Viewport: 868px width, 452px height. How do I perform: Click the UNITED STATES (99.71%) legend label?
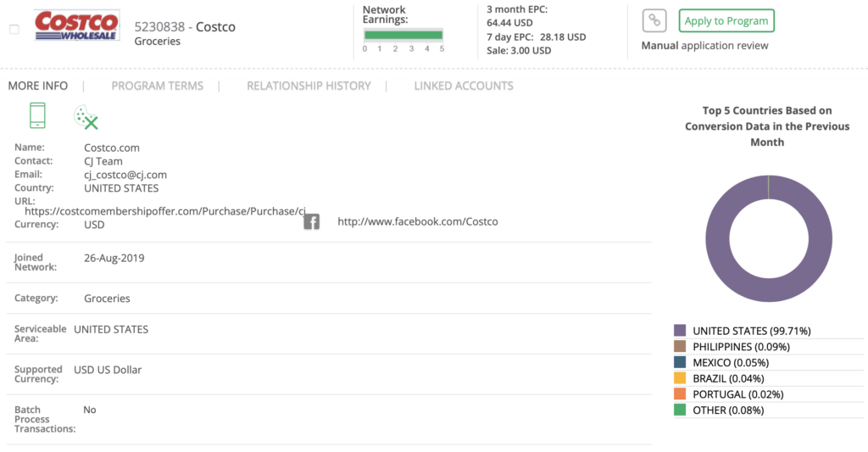click(x=752, y=331)
